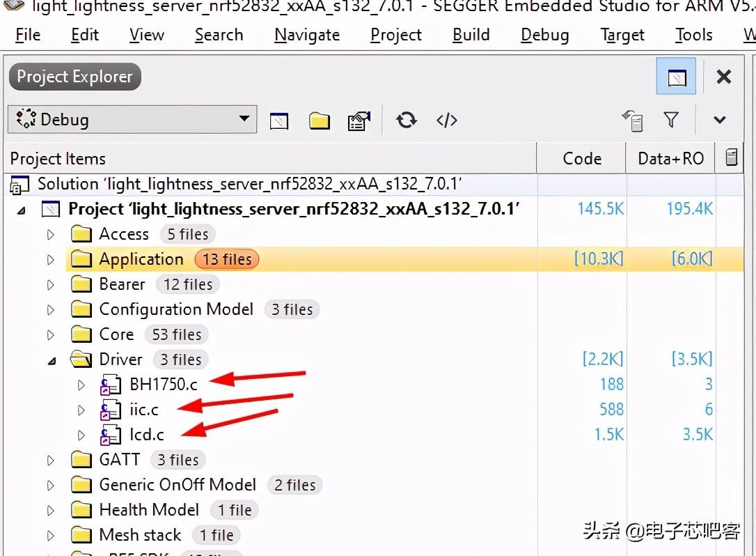Image resolution: width=756 pixels, height=556 pixels.
Task: Open the Debug menu
Action: pos(545,35)
